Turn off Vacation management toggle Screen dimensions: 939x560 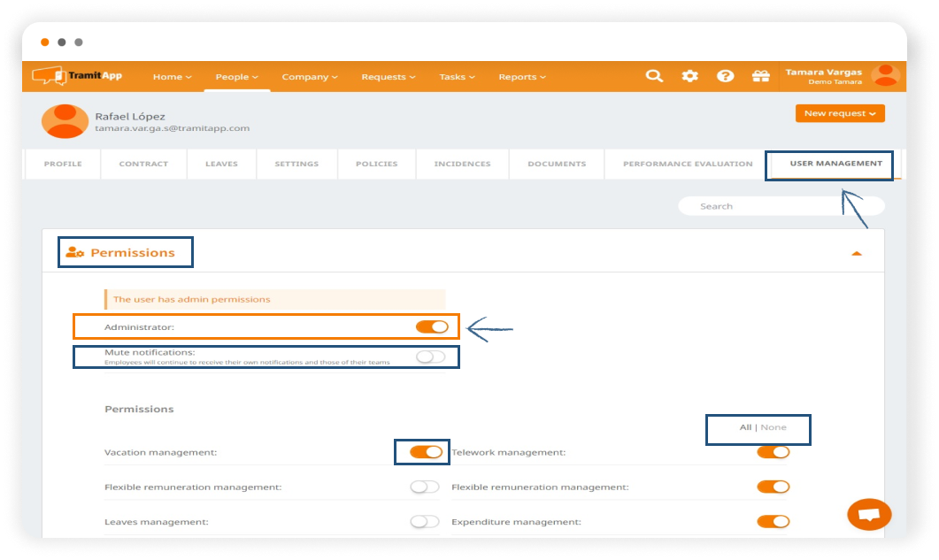tap(426, 452)
